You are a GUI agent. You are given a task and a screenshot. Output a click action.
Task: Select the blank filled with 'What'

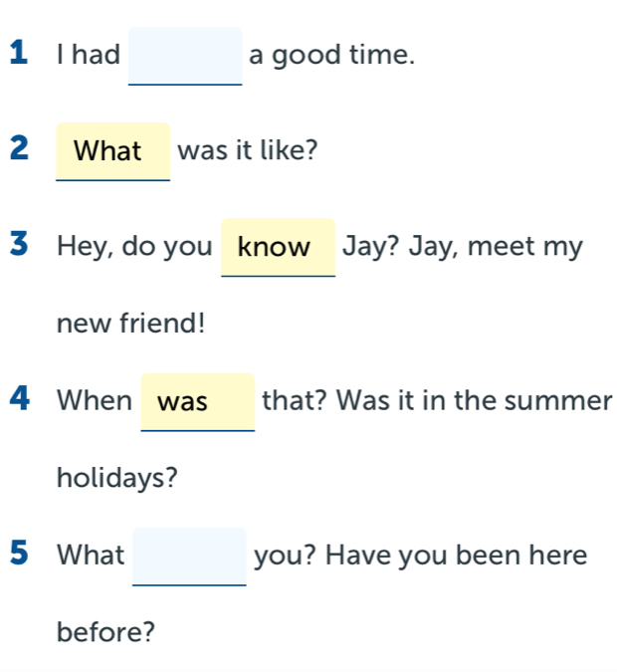click(112, 151)
